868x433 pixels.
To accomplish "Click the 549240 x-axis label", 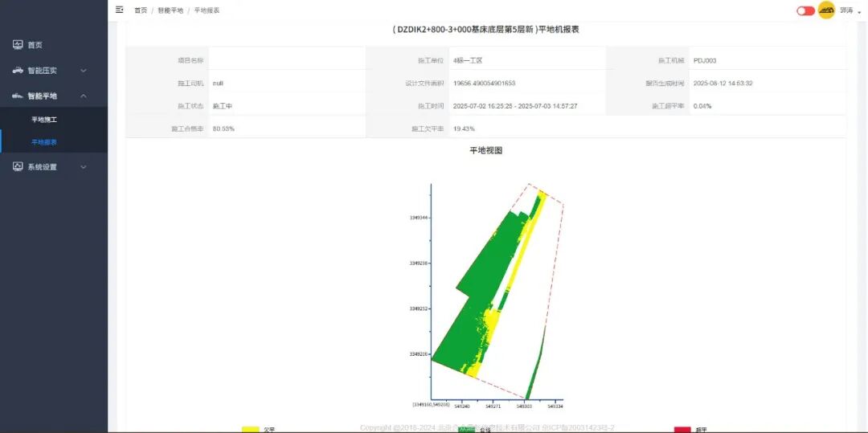I will 461,406.
